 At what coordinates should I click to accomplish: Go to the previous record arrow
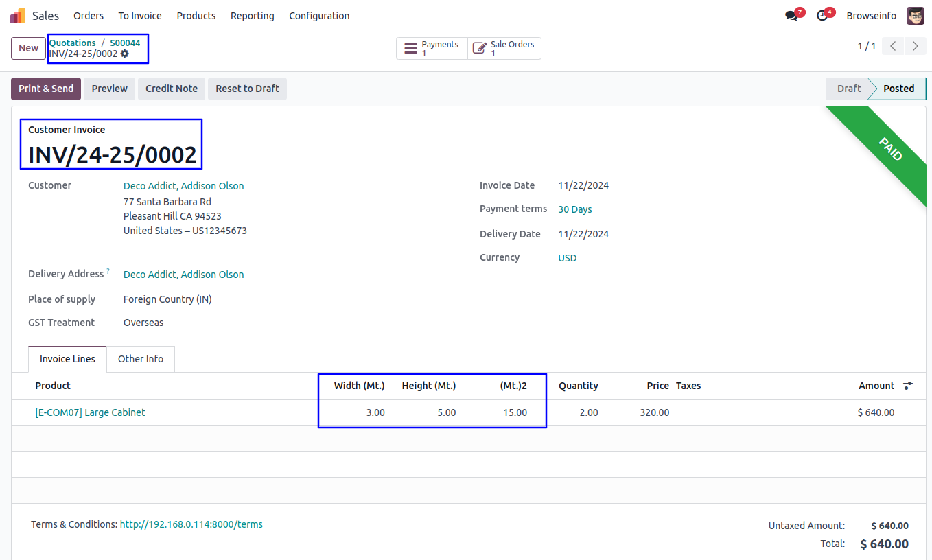[x=893, y=46]
